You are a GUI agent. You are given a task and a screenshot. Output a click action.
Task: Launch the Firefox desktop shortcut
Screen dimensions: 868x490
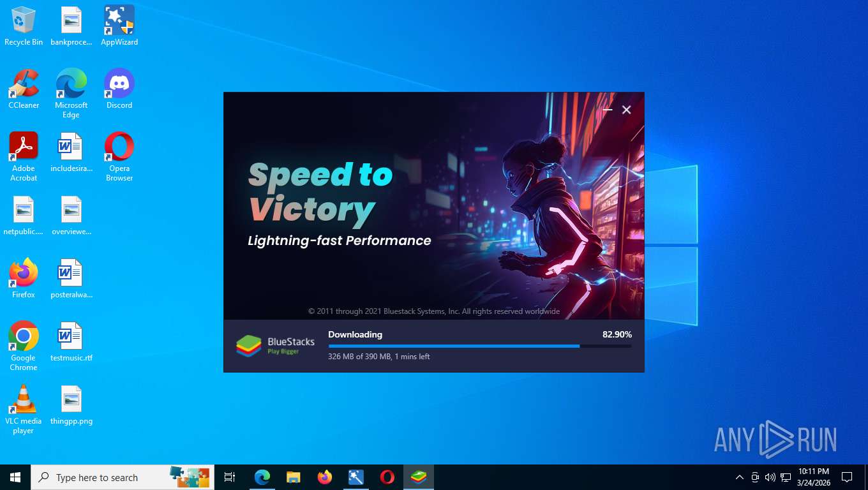pyautogui.click(x=24, y=279)
